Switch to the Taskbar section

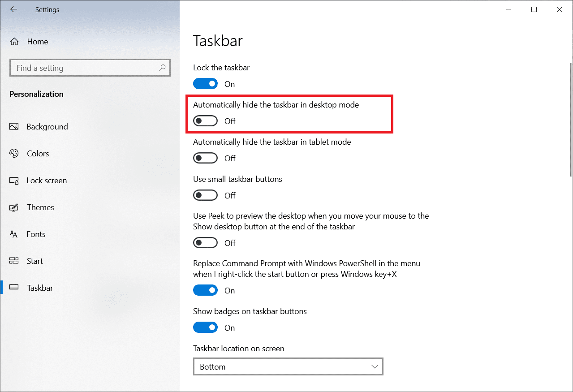(x=40, y=288)
